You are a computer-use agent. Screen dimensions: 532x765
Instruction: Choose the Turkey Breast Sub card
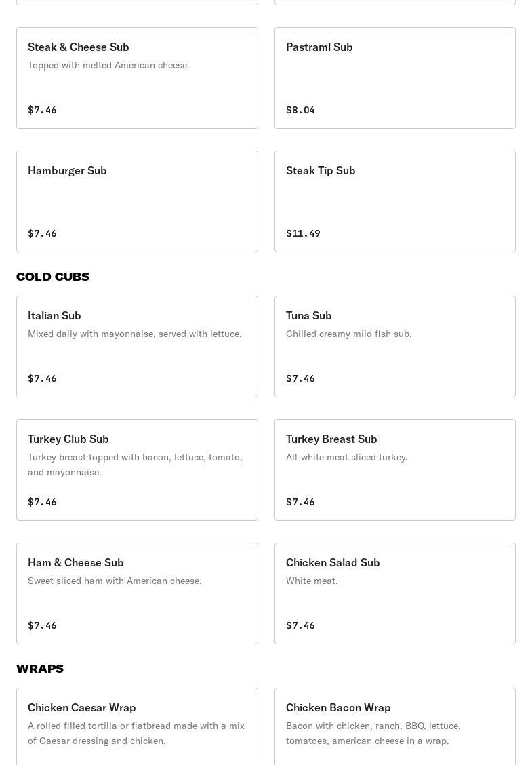pyautogui.click(x=394, y=470)
